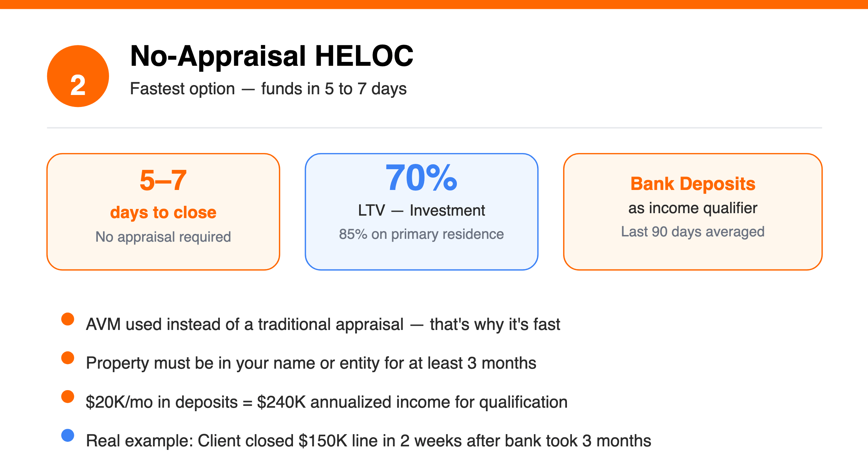Click the orange bullet beside Property requirement
Image resolution: width=868 pixels, height=458 pixels.
pyautogui.click(x=68, y=358)
